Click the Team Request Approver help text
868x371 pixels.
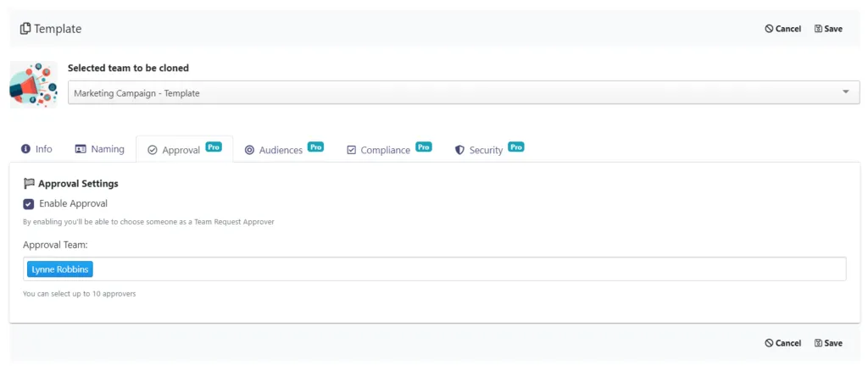click(148, 222)
